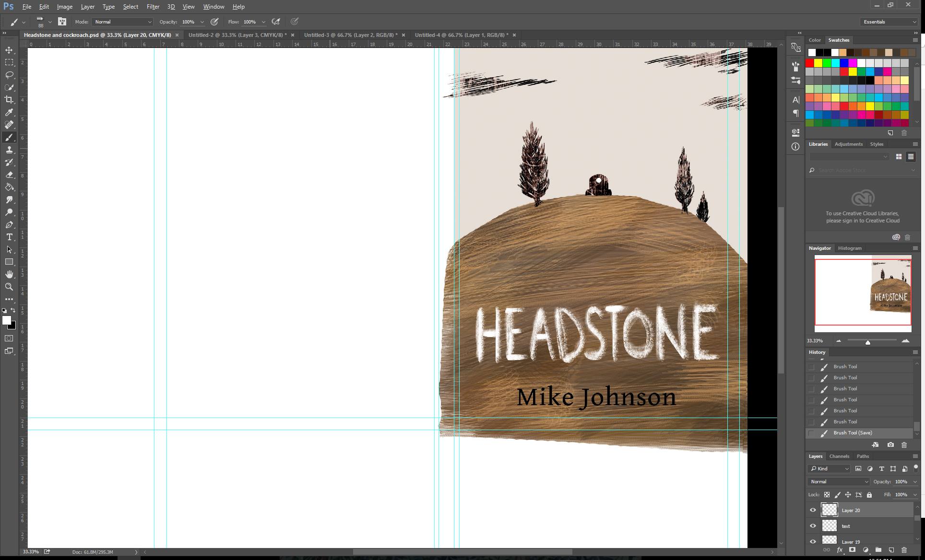The height and width of the screenshot is (560, 925).
Task: Toggle Layer 19 visibility eye
Action: (x=813, y=542)
